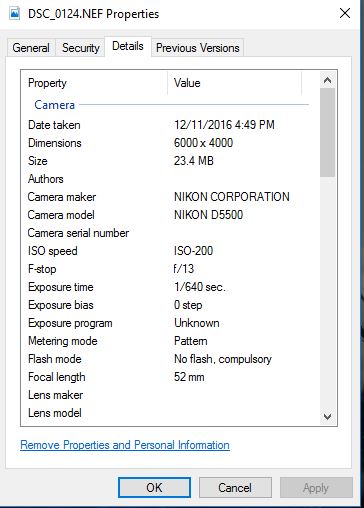Click the file icon in title bar

coord(14,13)
